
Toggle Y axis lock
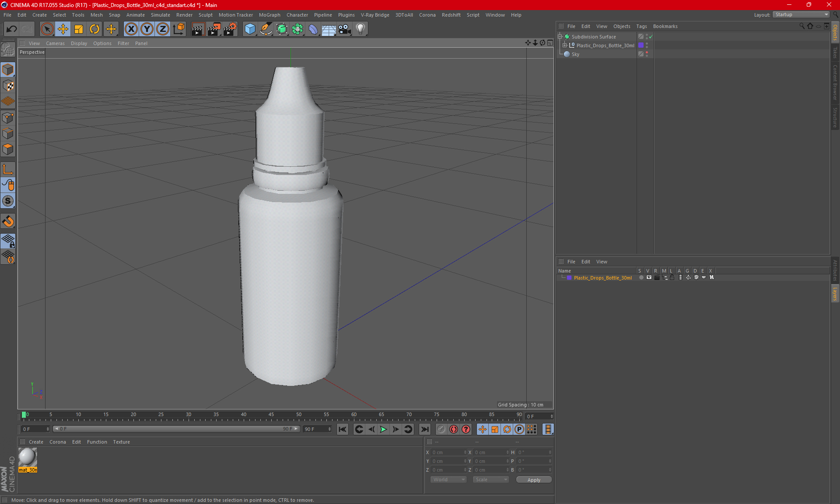tap(147, 29)
